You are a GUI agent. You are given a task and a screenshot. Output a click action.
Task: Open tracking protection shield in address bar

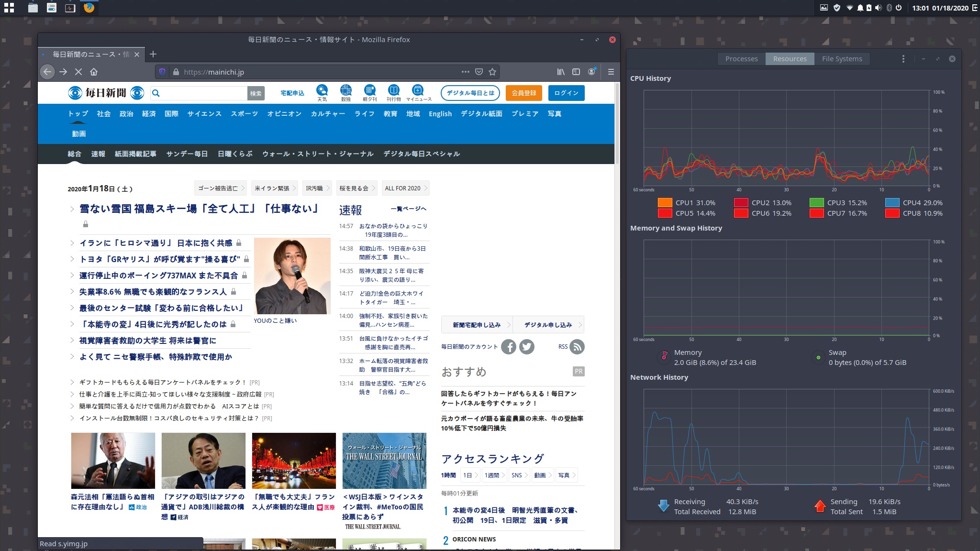(x=162, y=72)
